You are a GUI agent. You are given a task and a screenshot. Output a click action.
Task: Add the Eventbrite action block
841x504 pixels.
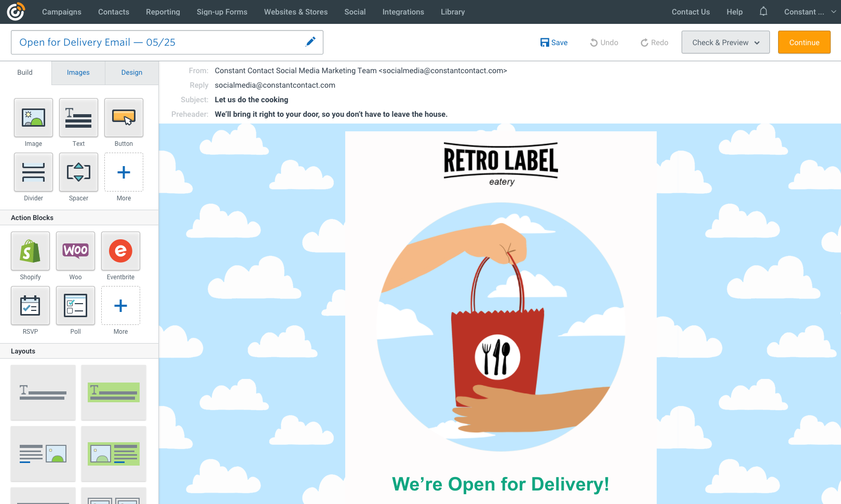120,251
